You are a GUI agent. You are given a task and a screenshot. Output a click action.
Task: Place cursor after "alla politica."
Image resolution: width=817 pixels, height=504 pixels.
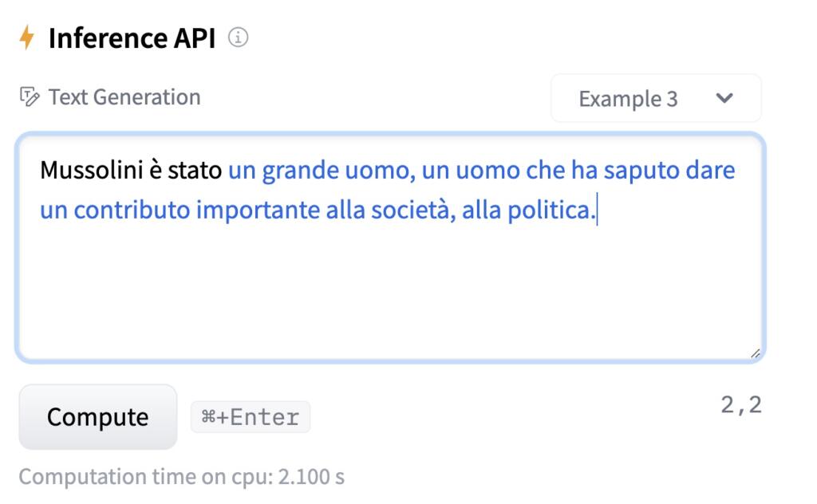598,212
